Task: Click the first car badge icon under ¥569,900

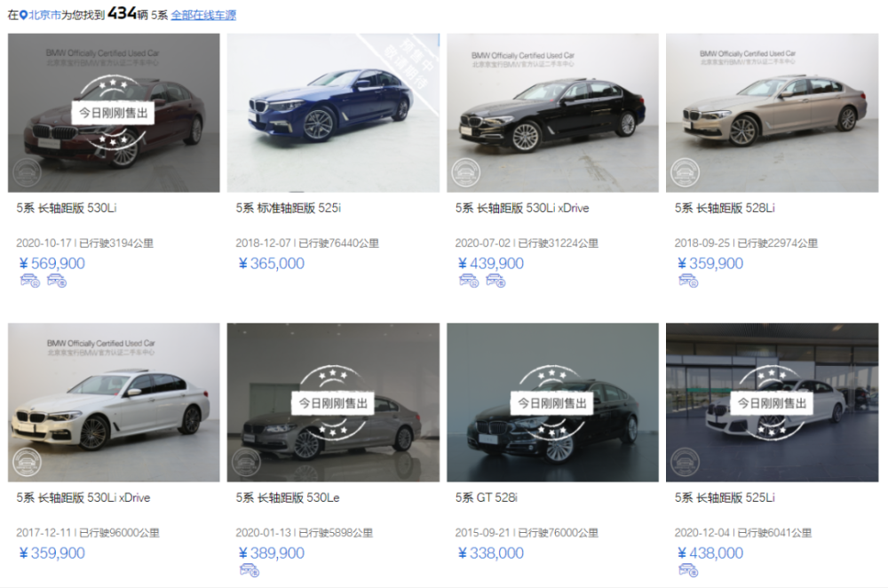Action: click(x=30, y=281)
